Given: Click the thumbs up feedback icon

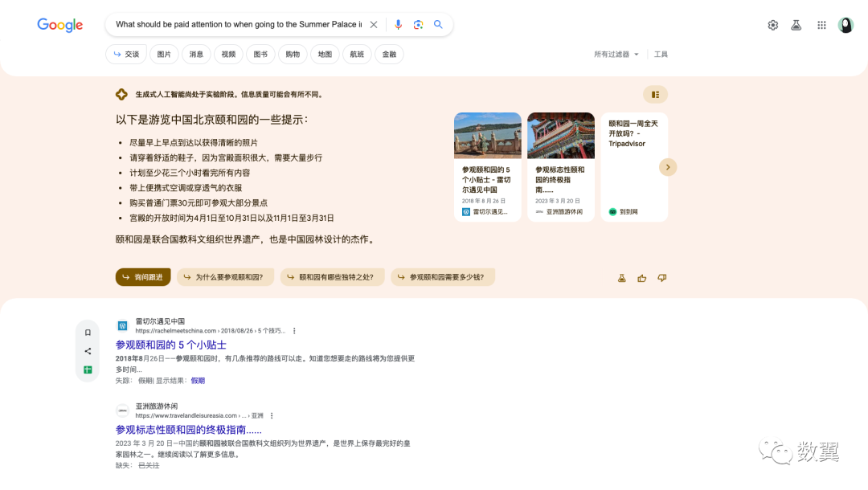Looking at the screenshot, I should click(641, 278).
